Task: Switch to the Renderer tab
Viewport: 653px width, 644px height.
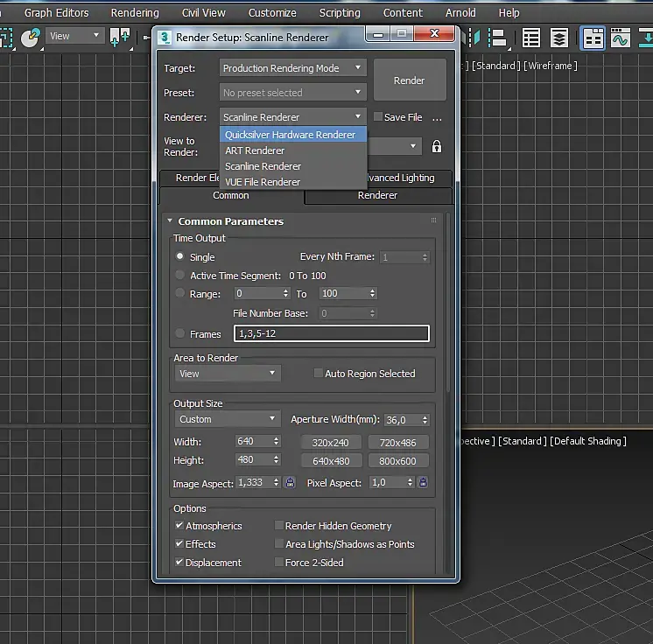Action: [x=378, y=195]
